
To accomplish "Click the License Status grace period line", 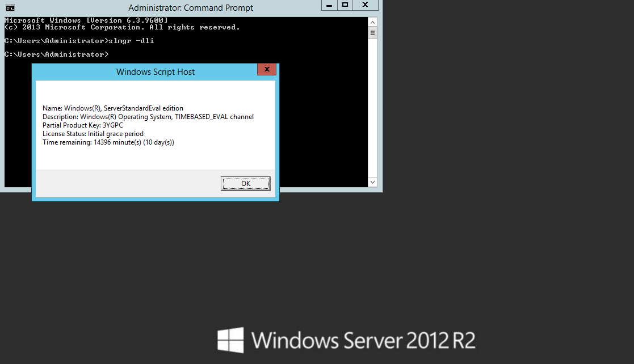I will click(x=93, y=134).
